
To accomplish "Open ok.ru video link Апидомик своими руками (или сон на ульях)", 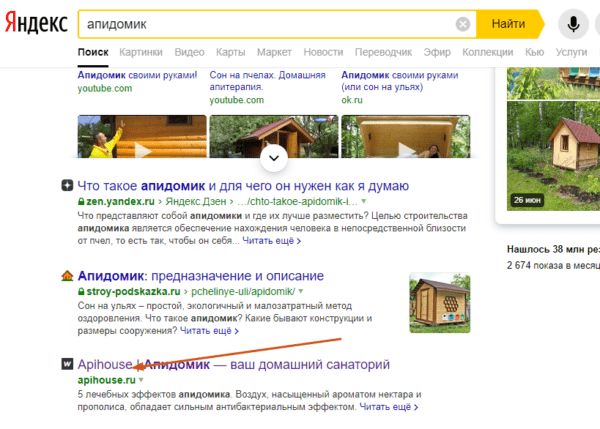I will [x=399, y=81].
